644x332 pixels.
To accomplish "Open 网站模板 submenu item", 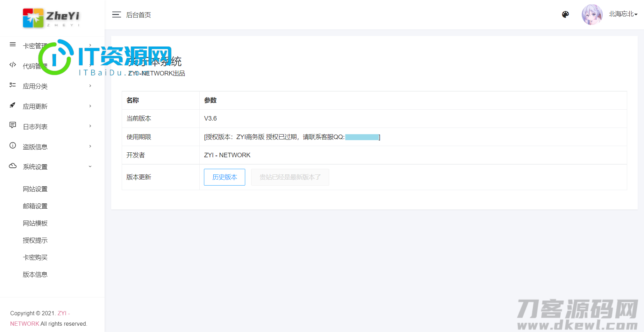I will click(x=35, y=223).
